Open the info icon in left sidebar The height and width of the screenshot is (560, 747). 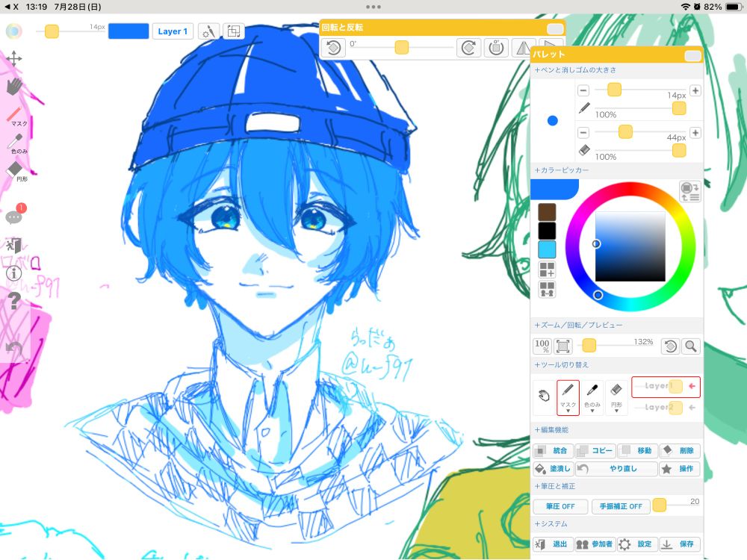coord(13,273)
